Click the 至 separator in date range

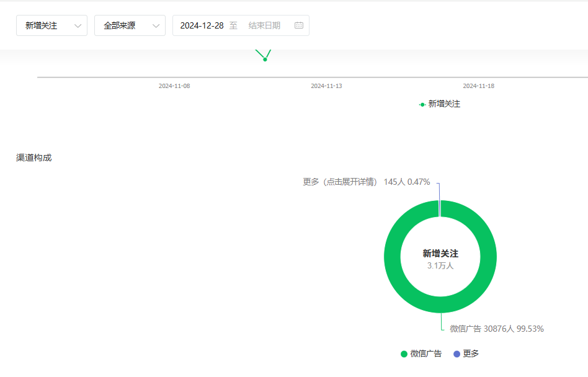pos(233,25)
